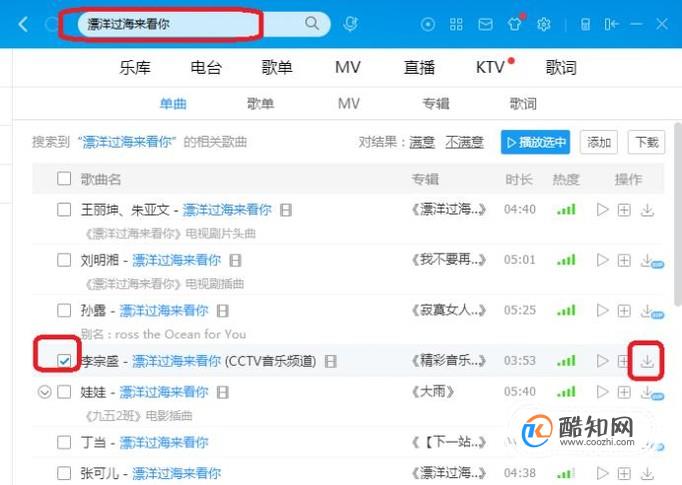682x485 pixels.
Task: Add 张可儿 song to playlist
Action: coord(624,473)
